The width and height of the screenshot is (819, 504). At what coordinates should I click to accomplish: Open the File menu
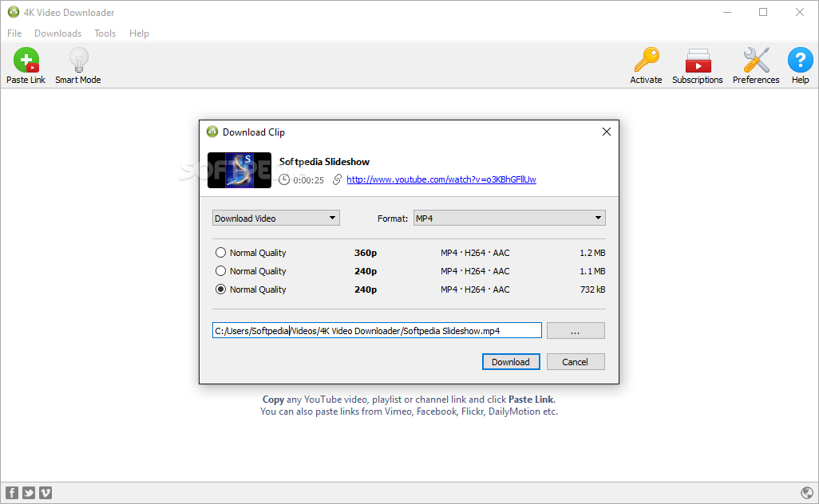[14, 33]
